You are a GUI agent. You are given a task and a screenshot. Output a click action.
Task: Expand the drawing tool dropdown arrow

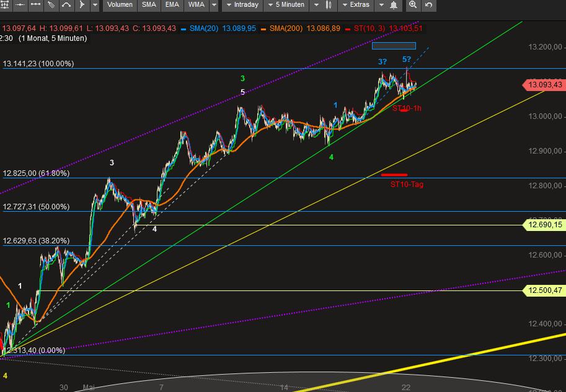[94, 6]
